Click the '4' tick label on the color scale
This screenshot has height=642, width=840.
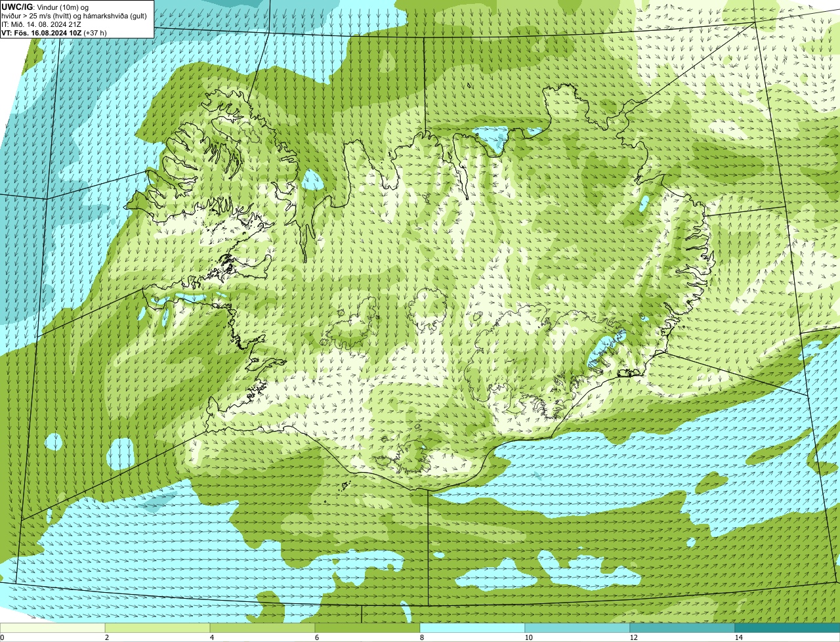point(211,637)
